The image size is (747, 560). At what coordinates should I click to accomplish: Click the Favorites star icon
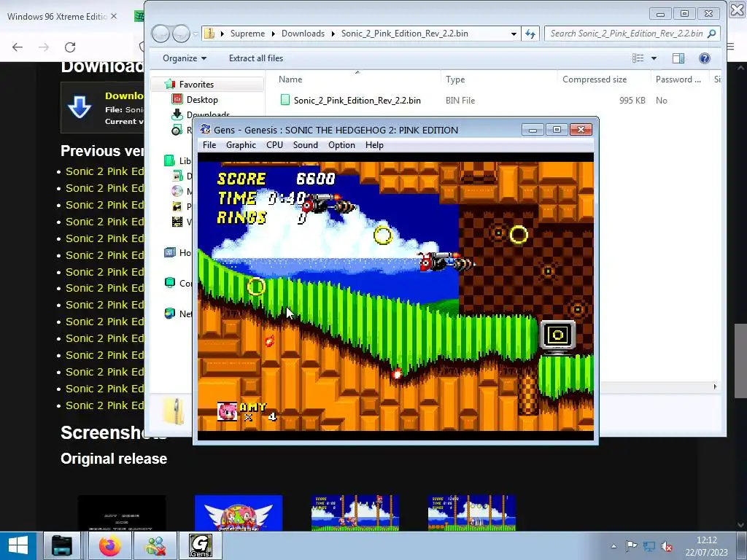pos(169,85)
